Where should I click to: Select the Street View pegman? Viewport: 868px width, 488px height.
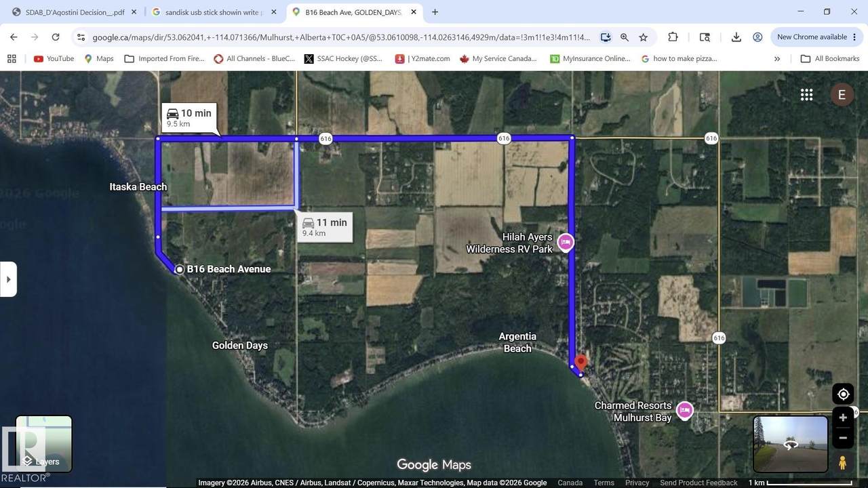pyautogui.click(x=842, y=463)
